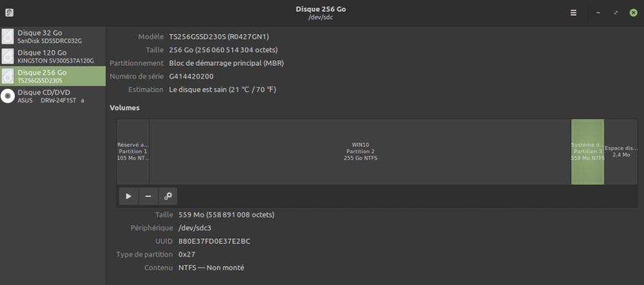Delete the selected partition using the minus button
This screenshot has width=644, height=285.
pyautogui.click(x=148, y=196)
